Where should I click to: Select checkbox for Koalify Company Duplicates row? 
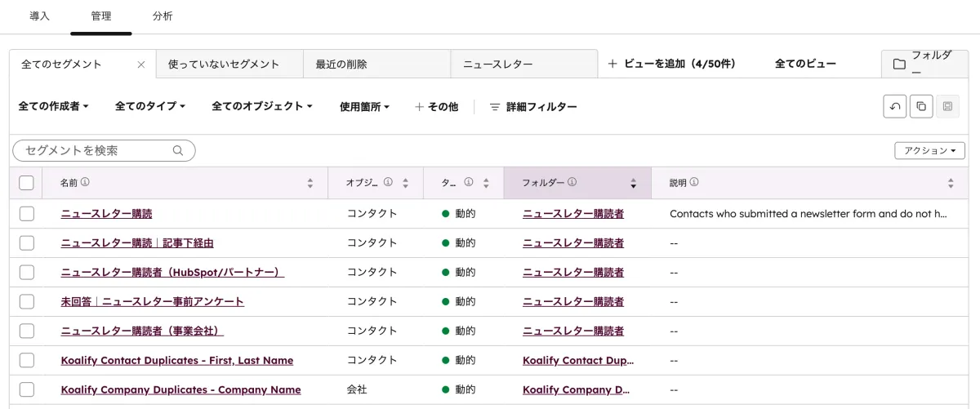tap(27, 389)
